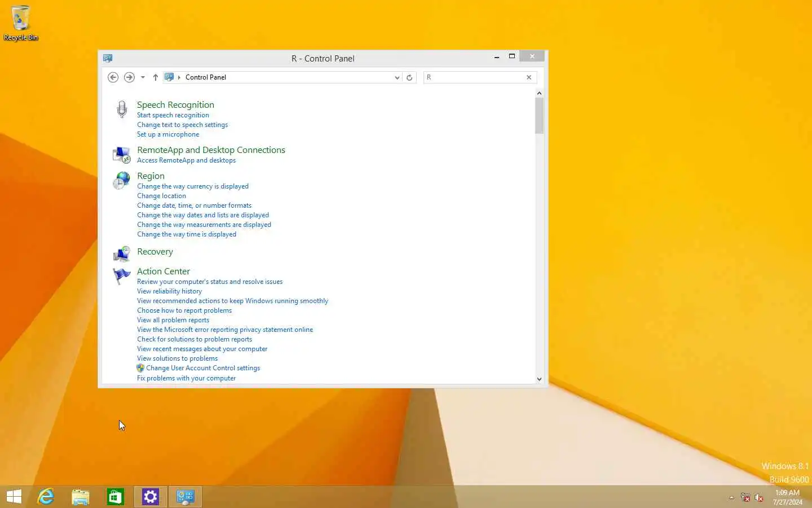This screenshot has height=508, width=812.
Task: Click Access RemoteApp and desktops
Action: click(186, 160)
